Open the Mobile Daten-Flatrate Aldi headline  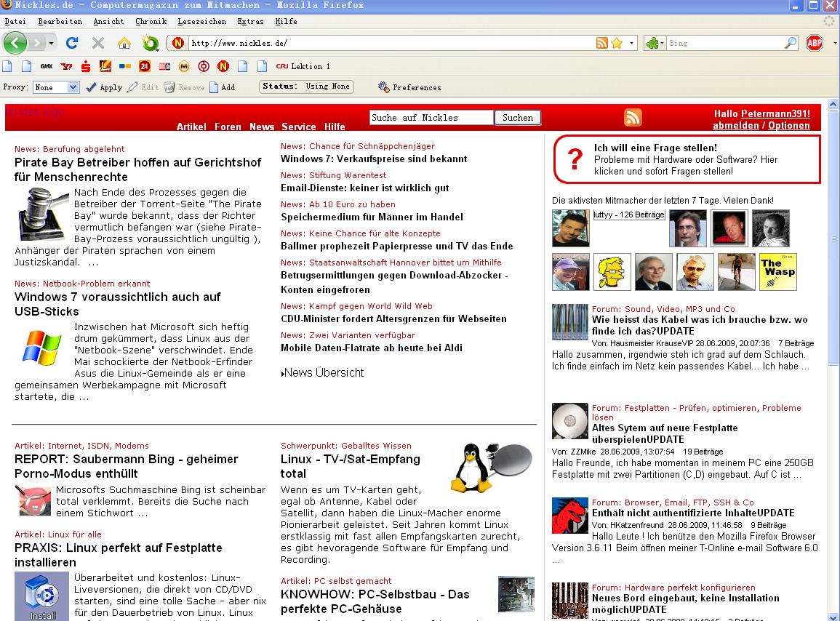371,348
